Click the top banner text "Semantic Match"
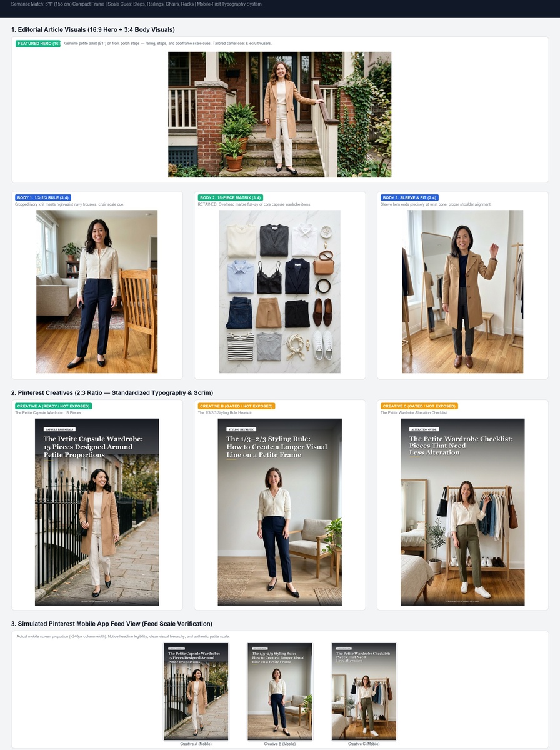This screenshot has width=560, height=750. 136,4
